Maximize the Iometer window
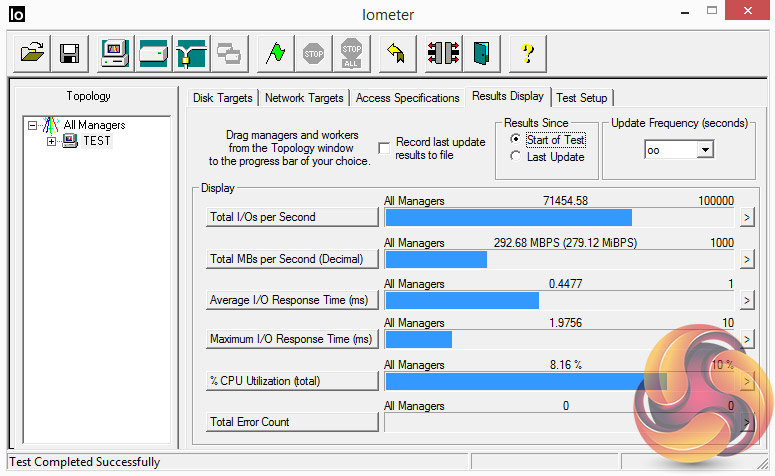Viewport: 775px width, 476px height. point(712,11)
